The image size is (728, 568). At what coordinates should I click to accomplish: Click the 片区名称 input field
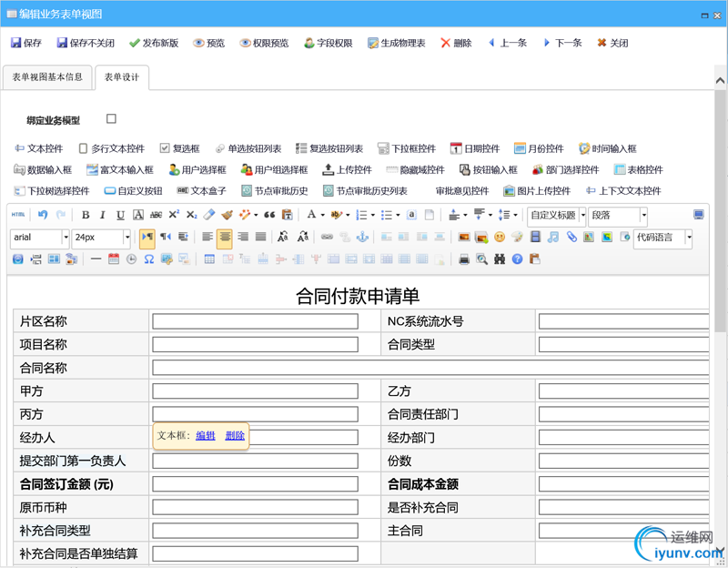(256, 321)
